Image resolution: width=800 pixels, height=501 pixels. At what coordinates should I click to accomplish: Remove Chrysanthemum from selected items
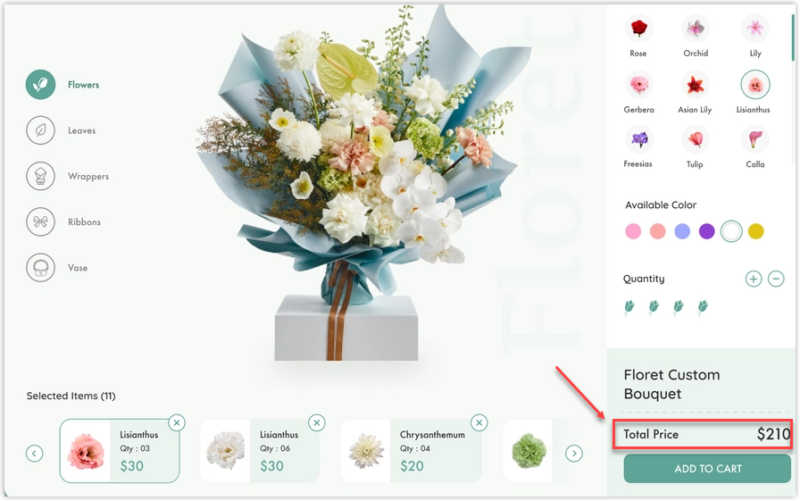pyautogui.click(x=479, y=423)
